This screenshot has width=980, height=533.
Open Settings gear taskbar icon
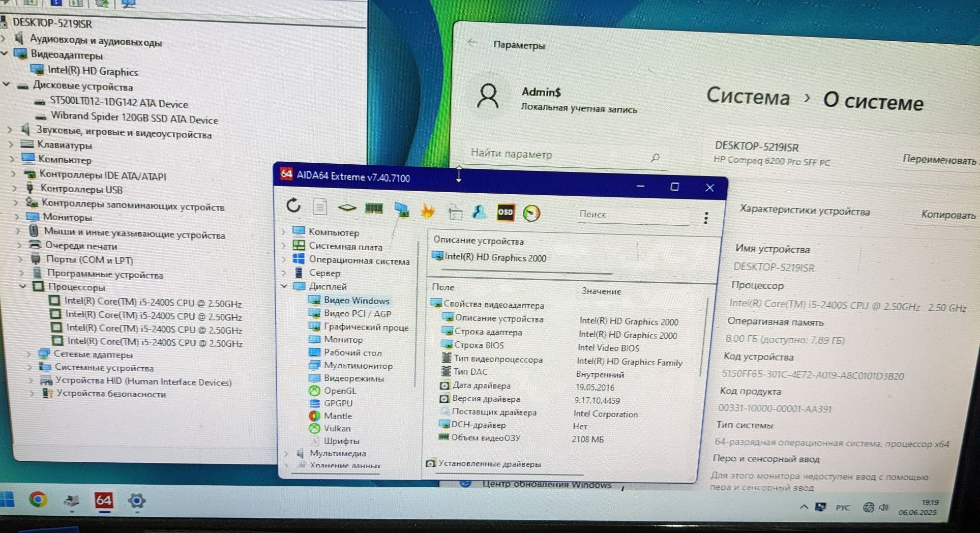(136, 501)
